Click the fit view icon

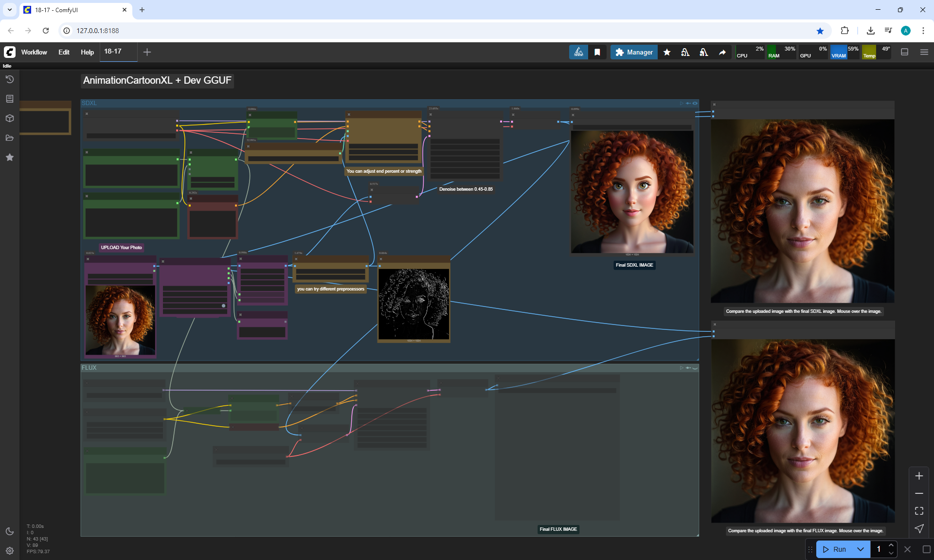point(919,511)
